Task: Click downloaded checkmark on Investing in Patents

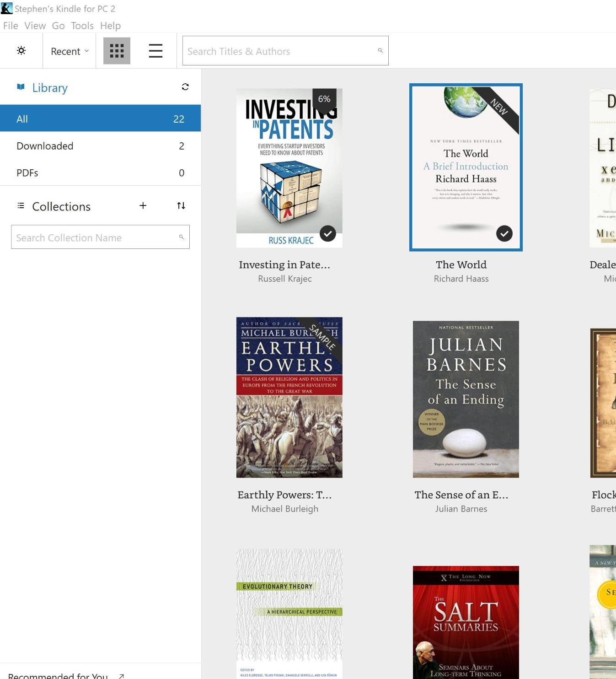Action: [328, 234]
